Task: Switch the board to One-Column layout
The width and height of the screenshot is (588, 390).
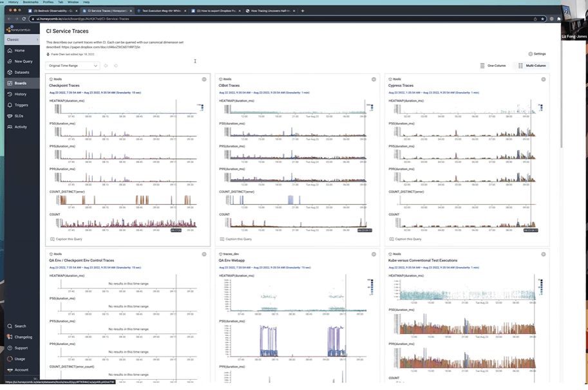Action: pyautogui.click(x=493, y=66)
